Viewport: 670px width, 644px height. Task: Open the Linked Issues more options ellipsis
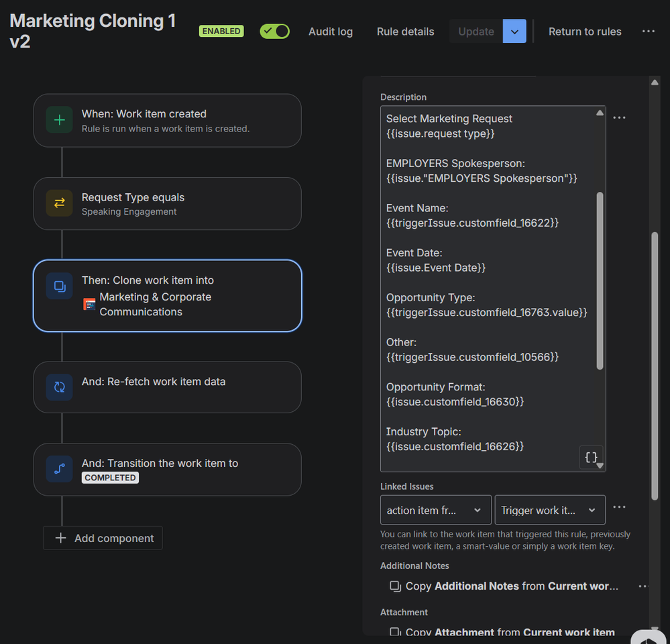pos(619,507)
